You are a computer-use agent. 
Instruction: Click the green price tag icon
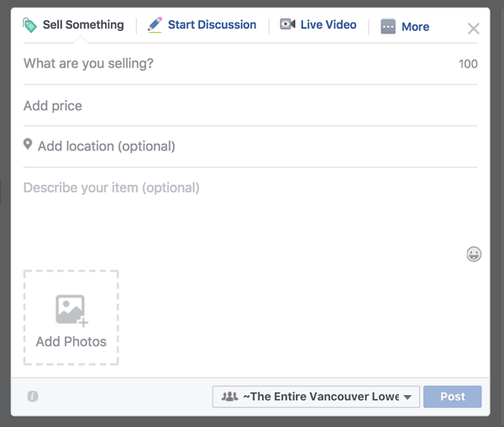point(29,25)
